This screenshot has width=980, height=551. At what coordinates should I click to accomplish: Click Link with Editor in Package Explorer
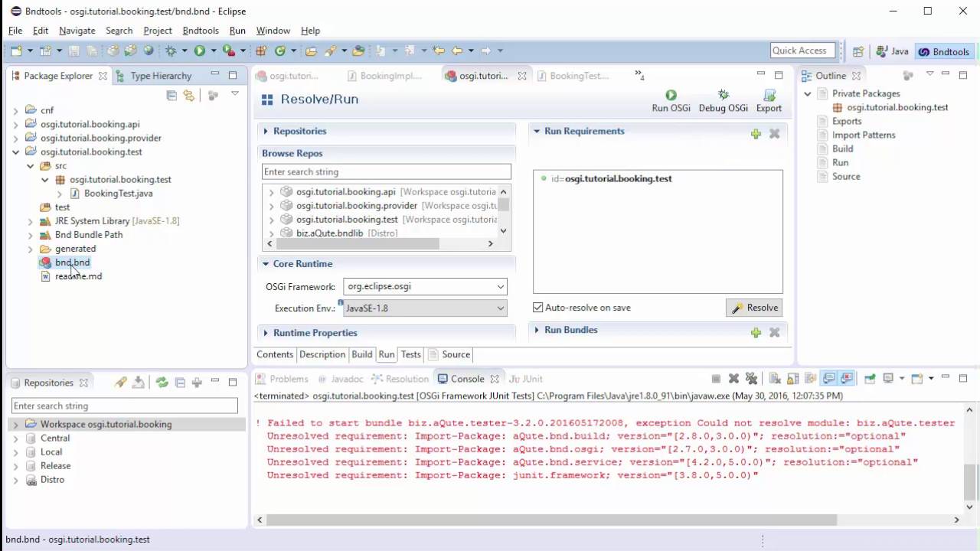pos(188,96)
